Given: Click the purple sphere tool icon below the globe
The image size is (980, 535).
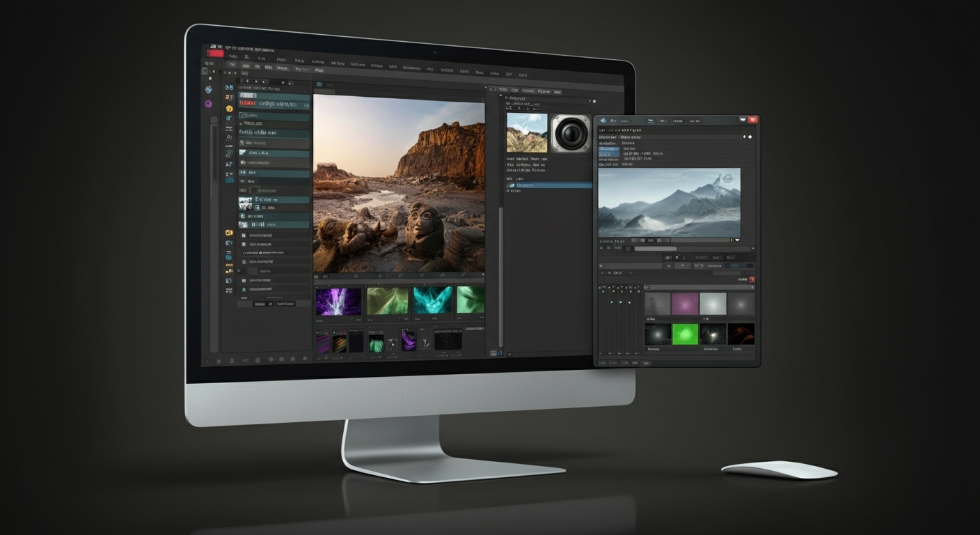Looking at the screenshot, I should [208, 104].
